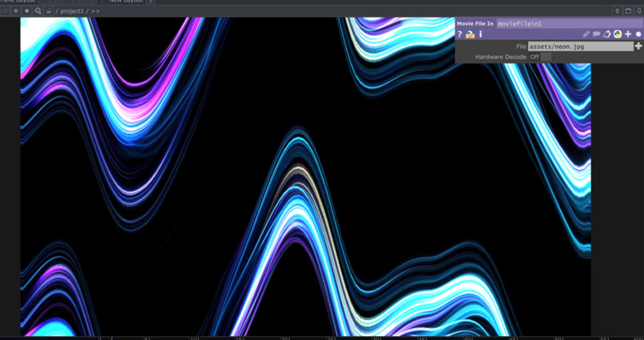644x340 pixels.
Task: Click the plus icon in the path bar
Action: (x=16, y=11)
